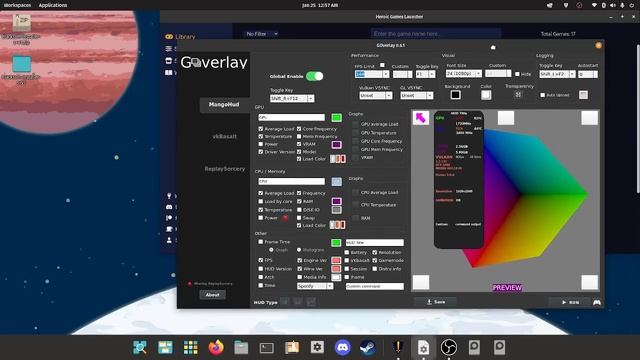This screenshot has height=360, width=640.
Task: Open the Applications menu in top bar
Action: 53,5
